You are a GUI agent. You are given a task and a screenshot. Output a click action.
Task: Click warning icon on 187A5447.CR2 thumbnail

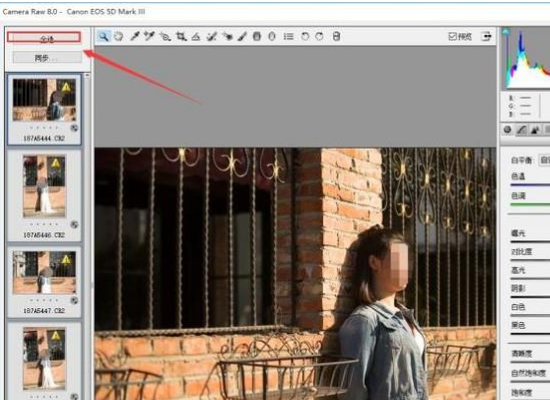pos(66,260)
